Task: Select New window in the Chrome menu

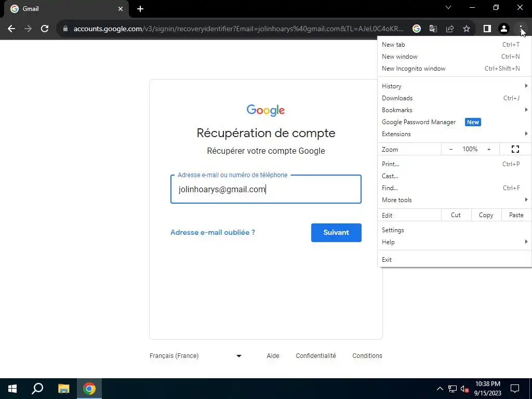Action: tap(454, 56)
